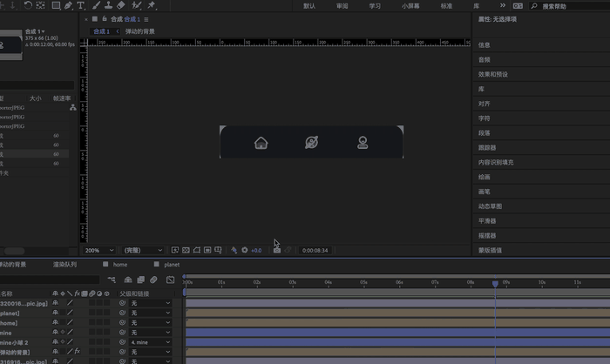Open the composition panel menu icon

[x=146, y=19]
